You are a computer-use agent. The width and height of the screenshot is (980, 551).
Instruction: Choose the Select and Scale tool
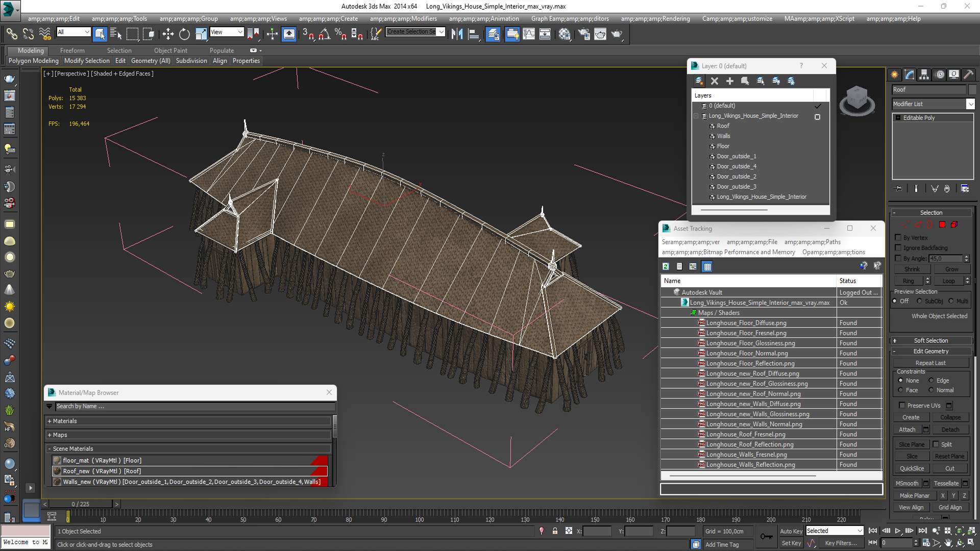pos(201,34)
